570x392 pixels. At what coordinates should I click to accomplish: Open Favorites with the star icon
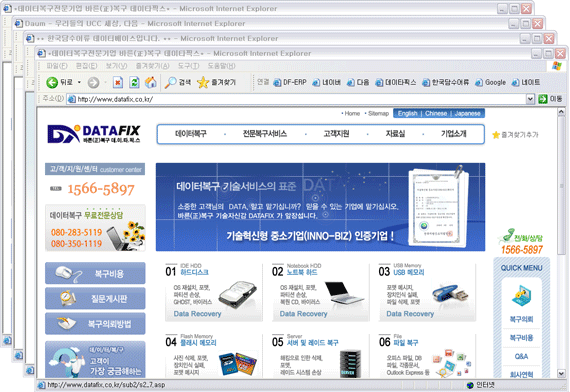tap(203, 83)
